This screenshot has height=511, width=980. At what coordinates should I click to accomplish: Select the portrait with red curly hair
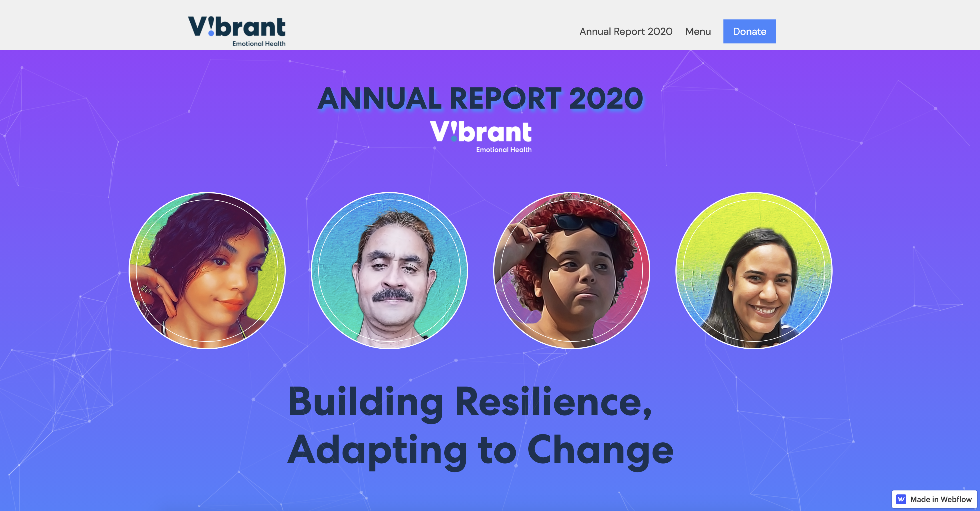pos(571,271)
